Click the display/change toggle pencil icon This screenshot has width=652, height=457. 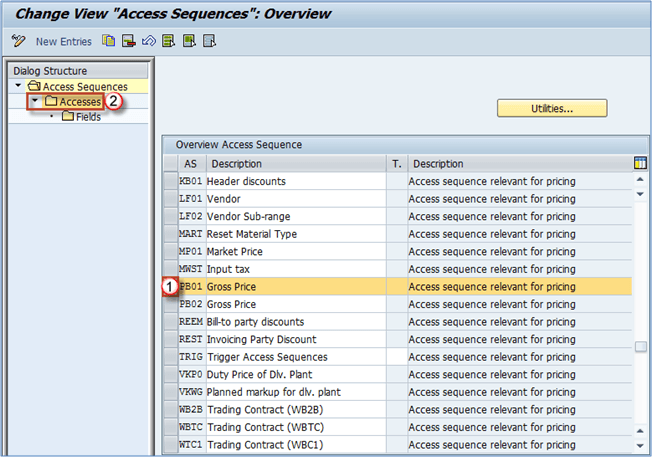[18, 41]
